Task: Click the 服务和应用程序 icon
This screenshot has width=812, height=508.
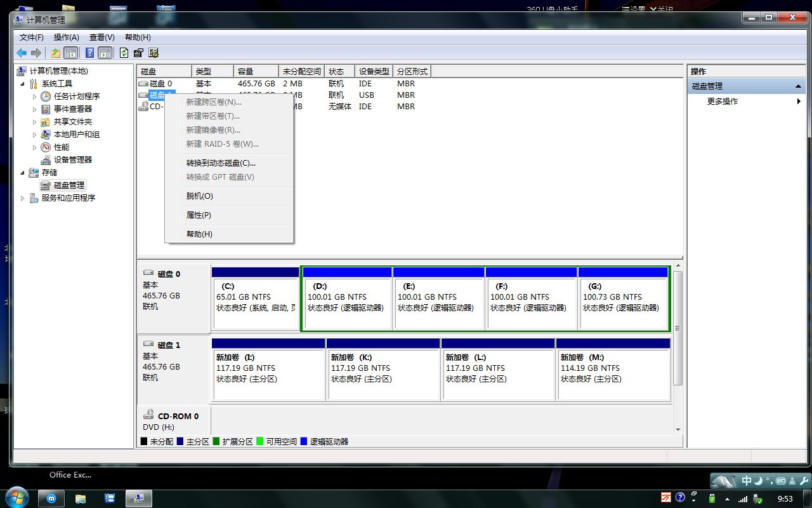Action: tap(34, 198)
